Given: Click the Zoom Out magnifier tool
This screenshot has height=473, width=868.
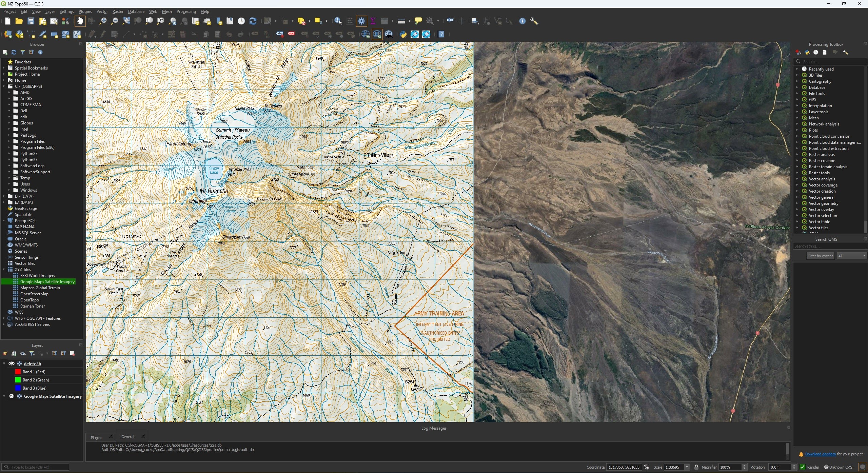Looking at the screenshot, I should 115,21.
